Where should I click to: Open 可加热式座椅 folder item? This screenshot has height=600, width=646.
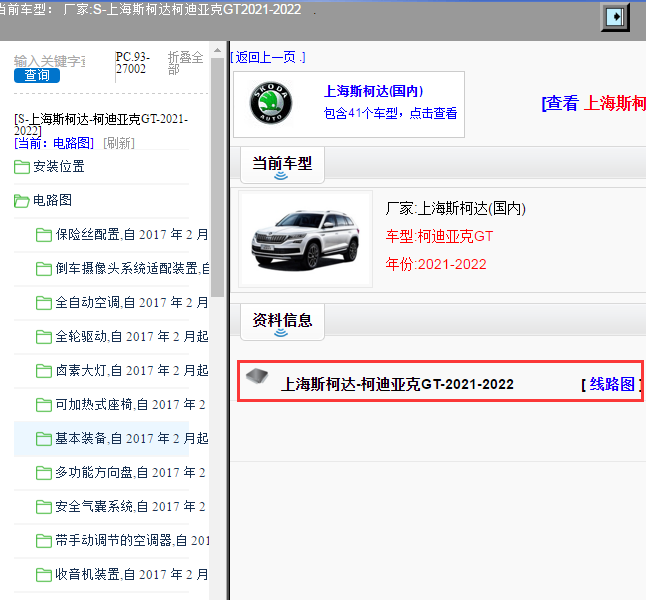(x=131, y=405)
